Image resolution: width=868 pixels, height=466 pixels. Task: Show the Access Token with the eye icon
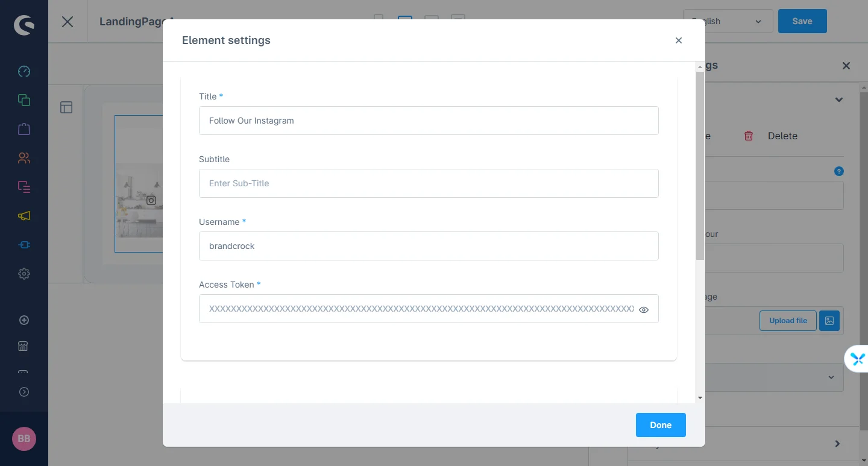point(644,310)
